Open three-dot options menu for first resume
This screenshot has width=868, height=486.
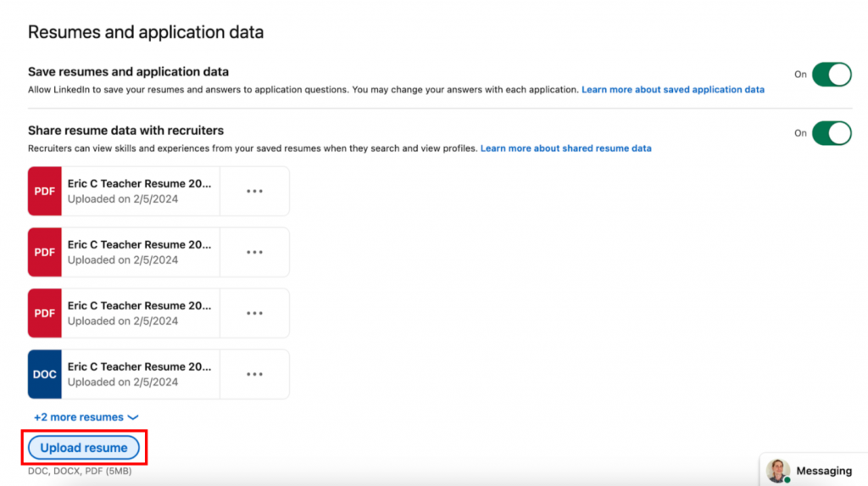point(254,191)
